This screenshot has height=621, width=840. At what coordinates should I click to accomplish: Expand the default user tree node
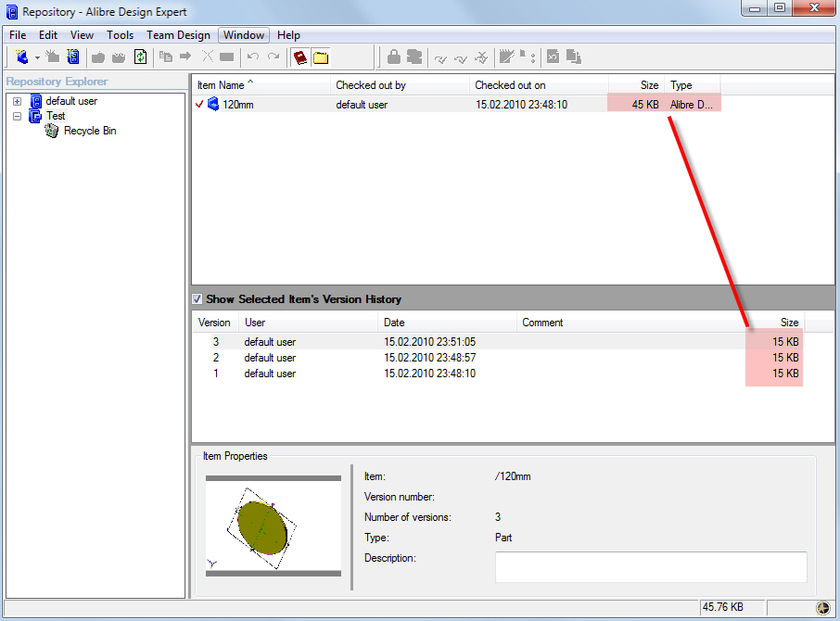[x=17, y=101]
